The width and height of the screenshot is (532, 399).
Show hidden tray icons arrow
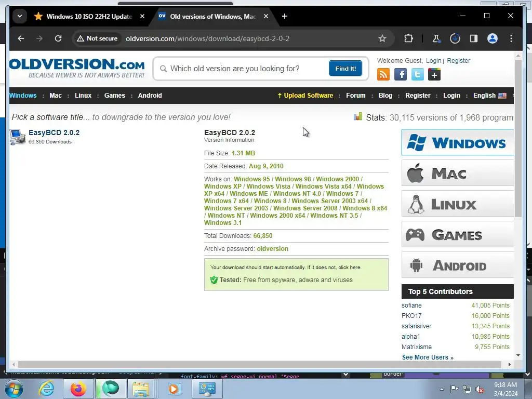click(442, 390)
